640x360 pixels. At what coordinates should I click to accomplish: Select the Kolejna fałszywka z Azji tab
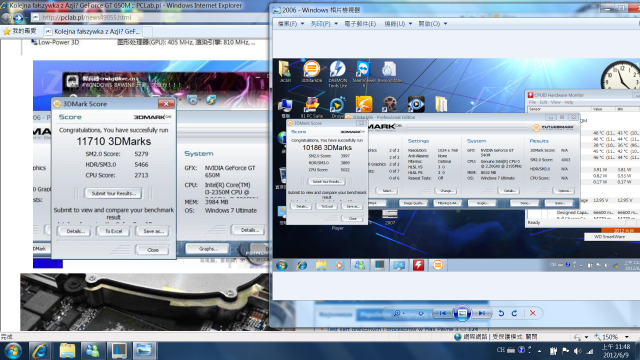93,31
